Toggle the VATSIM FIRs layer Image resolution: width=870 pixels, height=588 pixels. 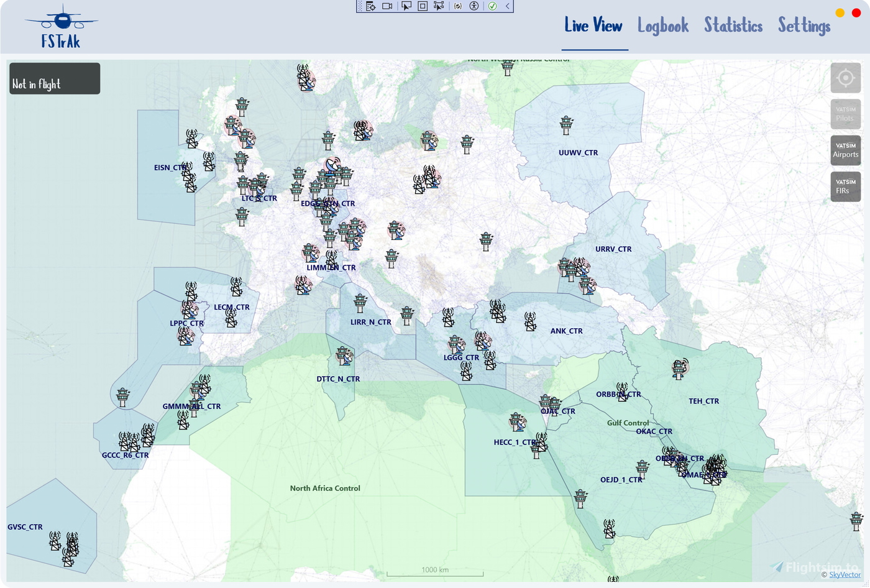pos(845,186)
